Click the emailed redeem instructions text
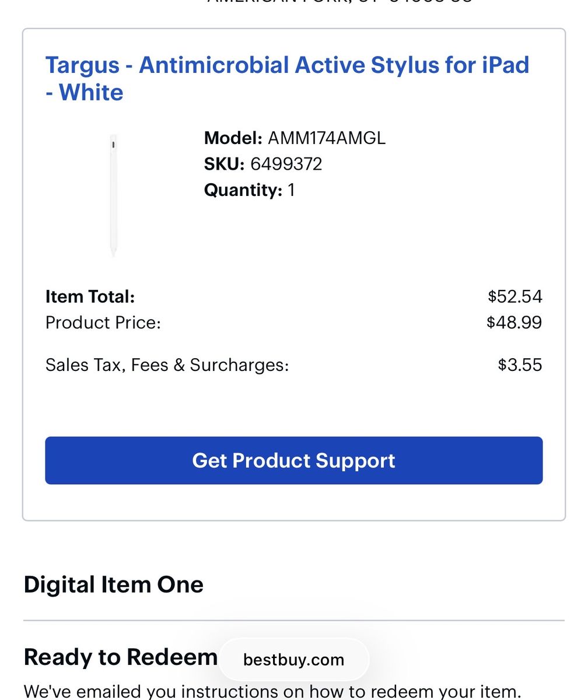The height and width of the screenshot is (700, 588). point(272,692)
